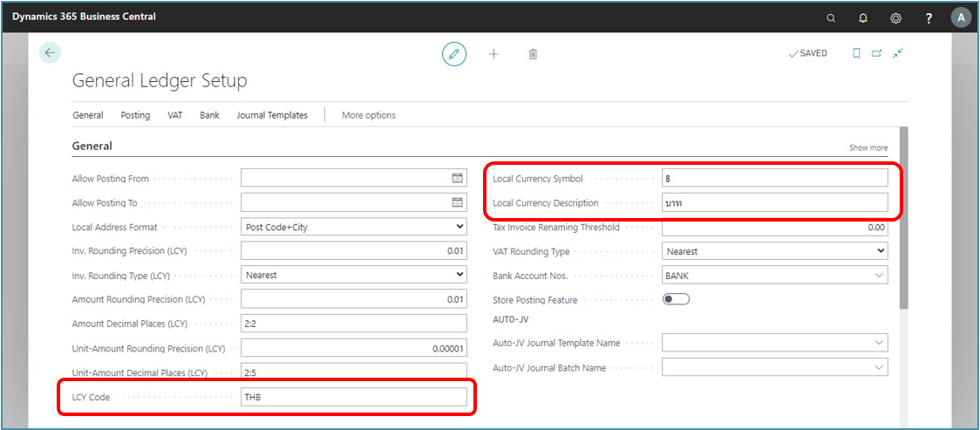
Task: Open Inv. Rounding Type (LCY) dropdown
Action: coord(354,275)
